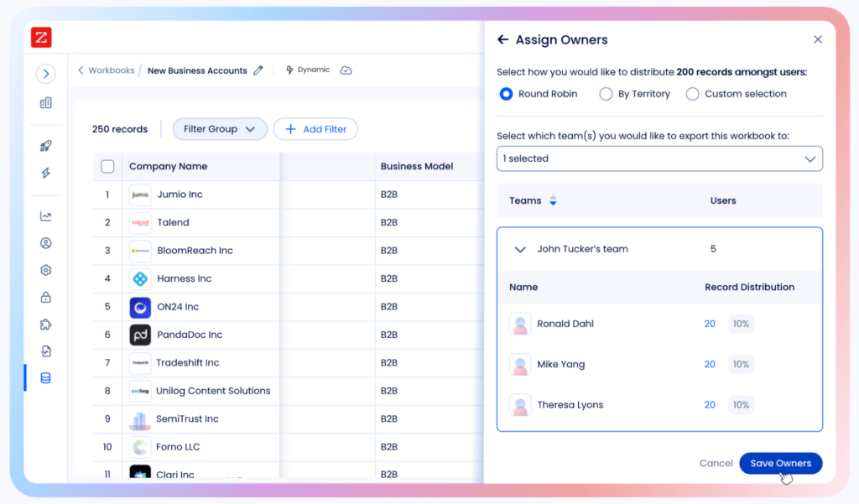The height and width of the screenshot is (504, 859).
Task: Open the Filter Group dropdown
Action: [220, 129]
